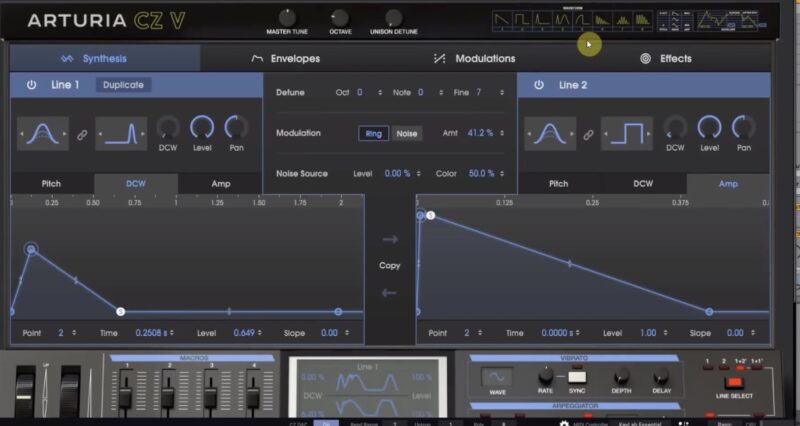This screenshot has width=800, height=426.
Task: Select the sustain S point on Line 1 envelope
Action: pyautogui.click(x=120, y=311)
